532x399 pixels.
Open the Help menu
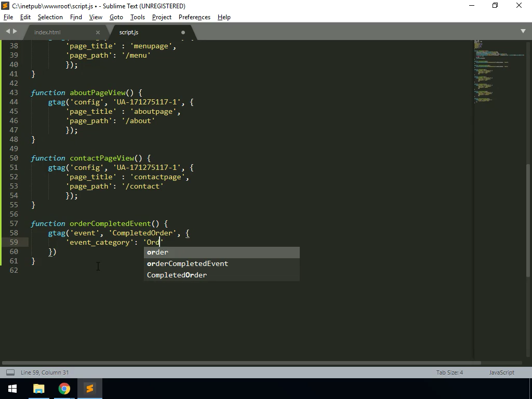tap(224, 17)
